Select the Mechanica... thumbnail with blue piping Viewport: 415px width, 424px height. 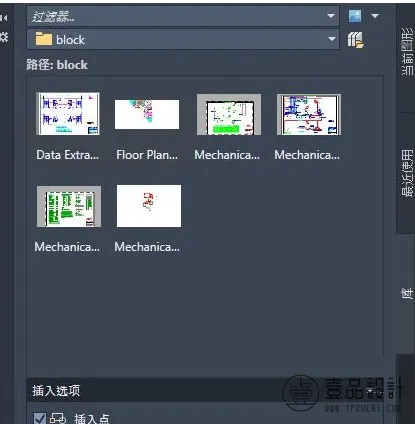click(x=309, y=114)
